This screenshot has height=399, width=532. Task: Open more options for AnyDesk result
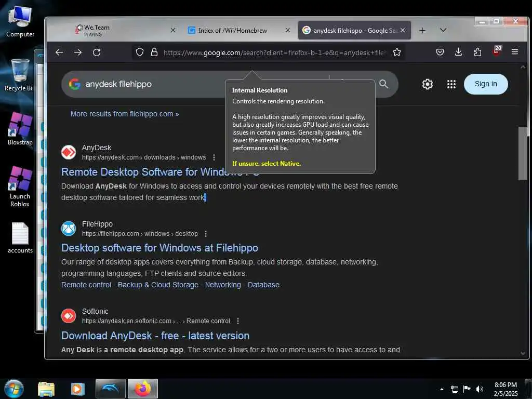tap(214, 157)
